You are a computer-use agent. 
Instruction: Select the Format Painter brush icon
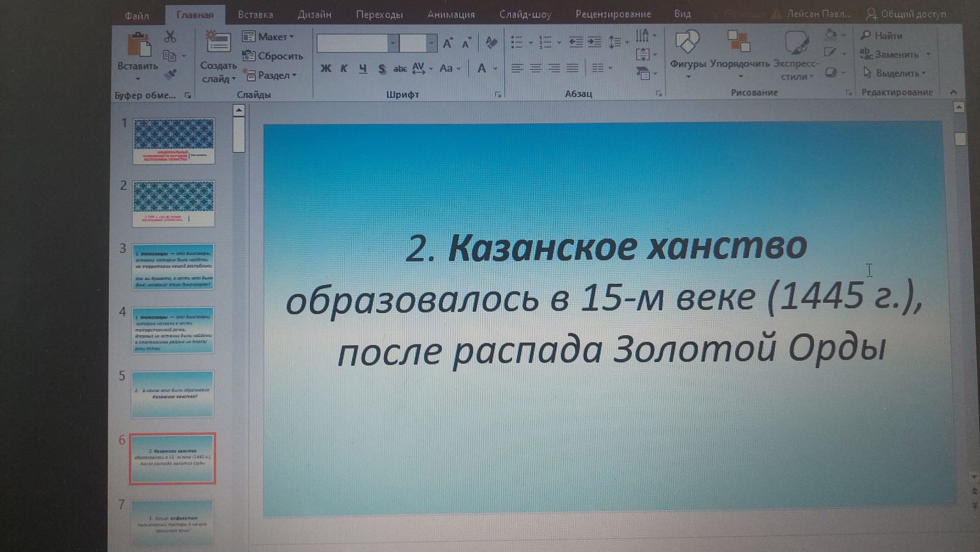pos(170,75)
